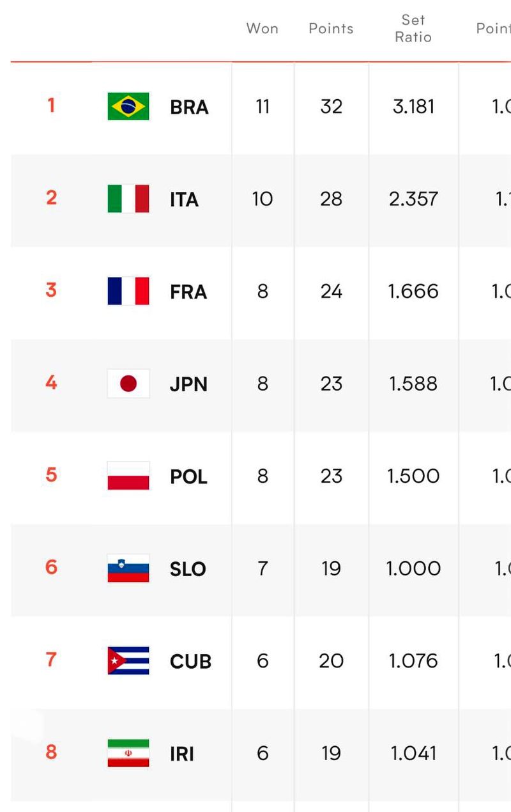Open the CUB team name
Viewport: 511px width, 812px height.
pyautogui.click(x=190, y=662)
